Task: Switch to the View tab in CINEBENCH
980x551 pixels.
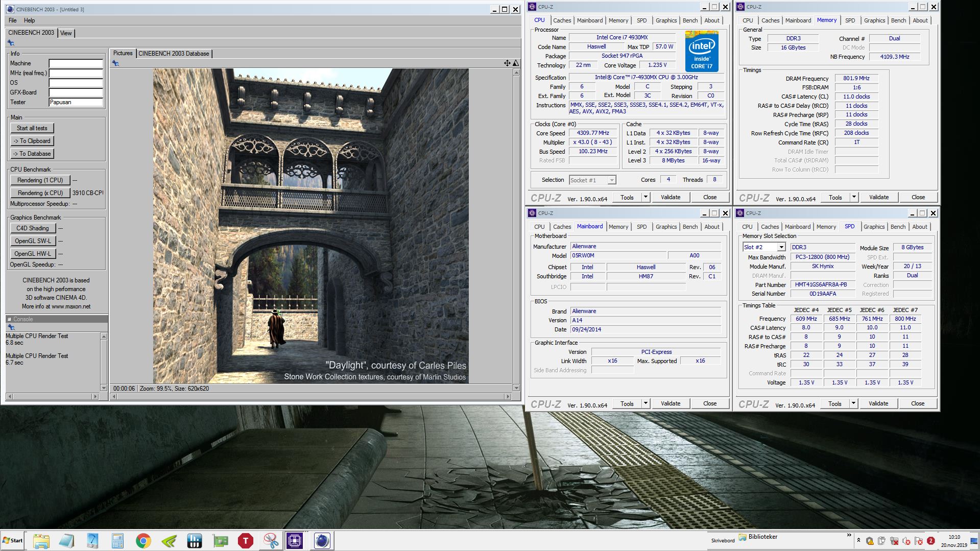Action: pyautogui.click(x=66, y=33)
